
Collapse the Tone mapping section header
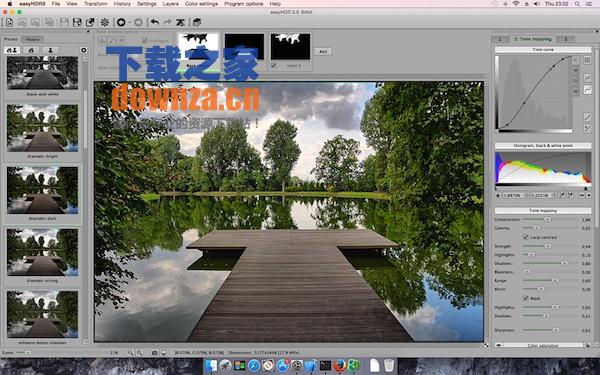tap(543, 211)
